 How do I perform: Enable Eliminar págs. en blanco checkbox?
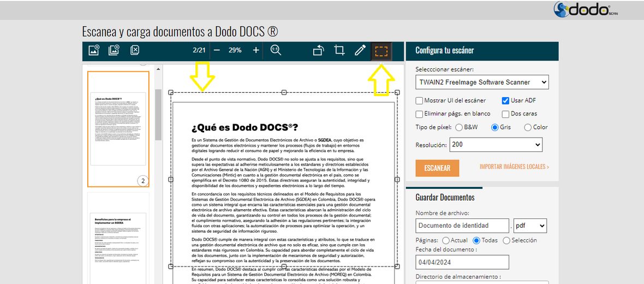tap(419, 114)
